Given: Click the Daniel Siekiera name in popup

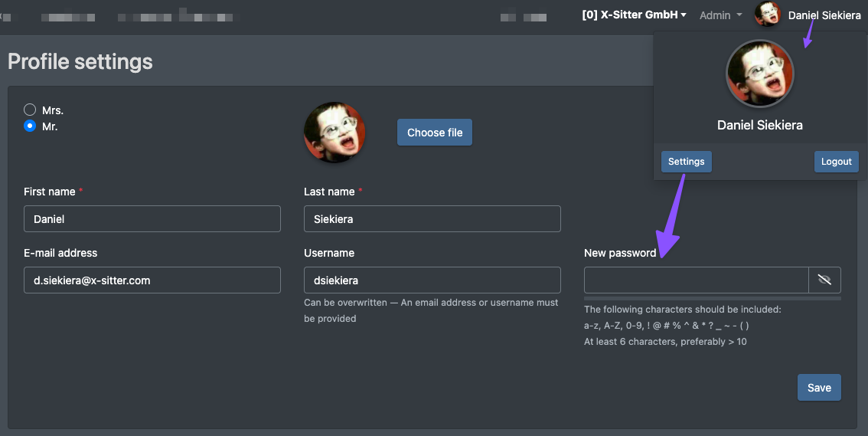Looking at the screenshot, I should pyautogui.click(x=760, y=125).
